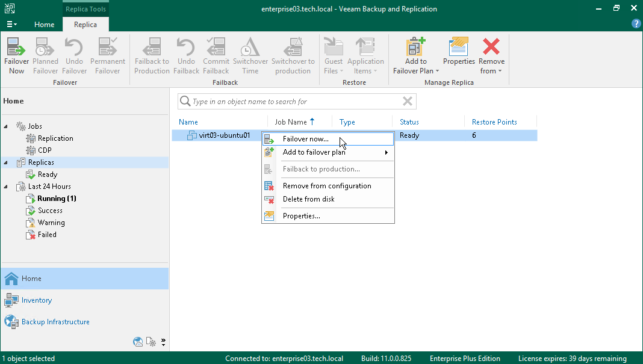Click the Remove from configuration menu icon
The height and width of the screenshot is (364, 643).
(269, 186)
